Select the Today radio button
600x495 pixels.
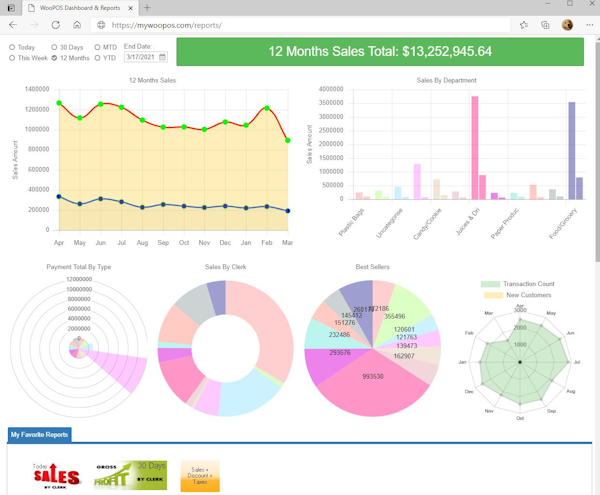point(12,47)
